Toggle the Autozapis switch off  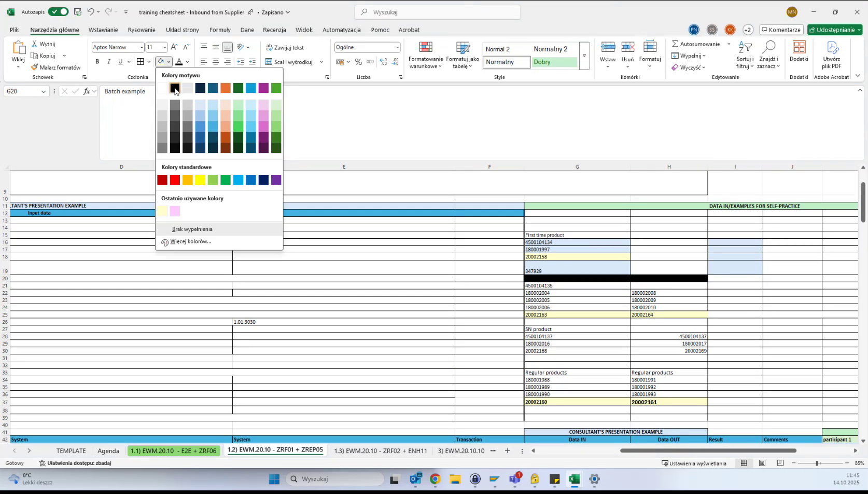click(x=58, y=11)
